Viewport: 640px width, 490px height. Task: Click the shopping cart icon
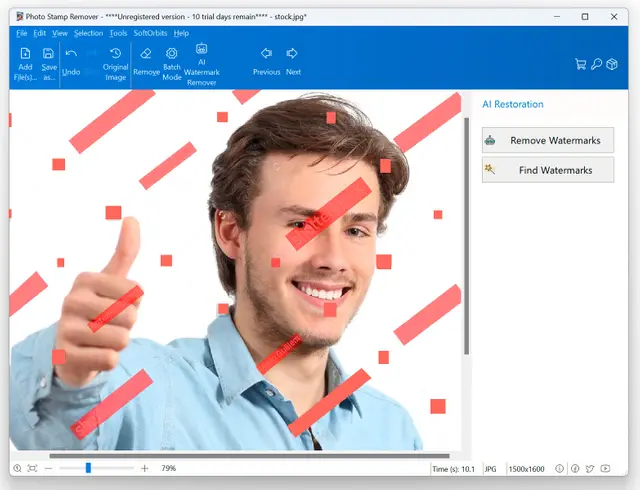point(580,64)
